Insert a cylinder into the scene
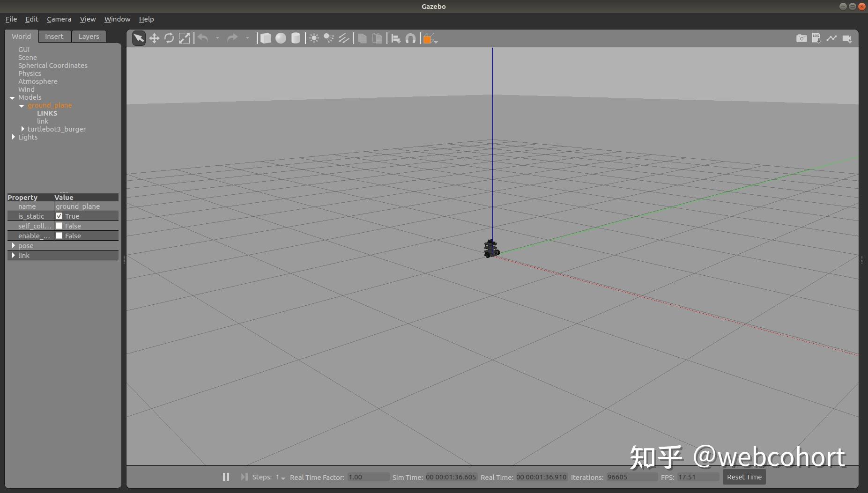 pos(296,38)
